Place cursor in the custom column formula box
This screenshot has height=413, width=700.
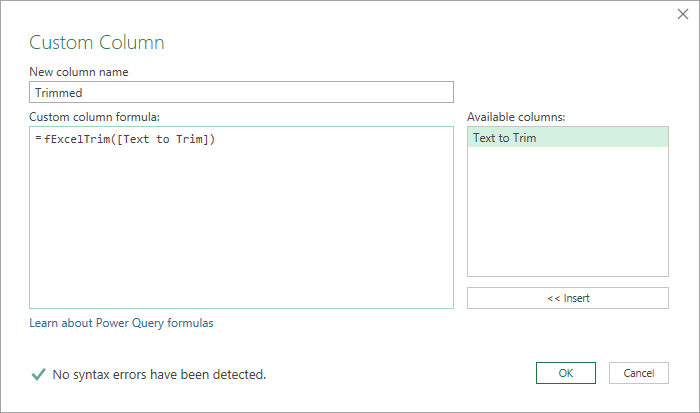[x=242, y=217]
